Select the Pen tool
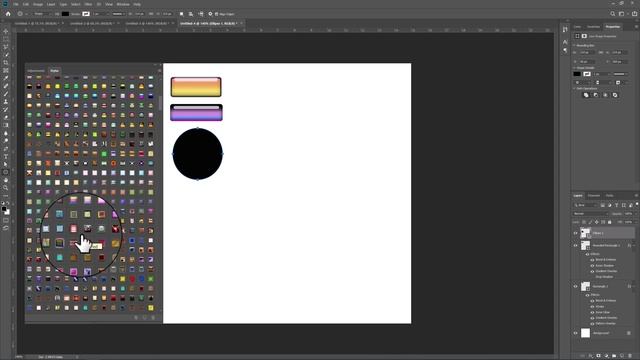 click(6, 149)
